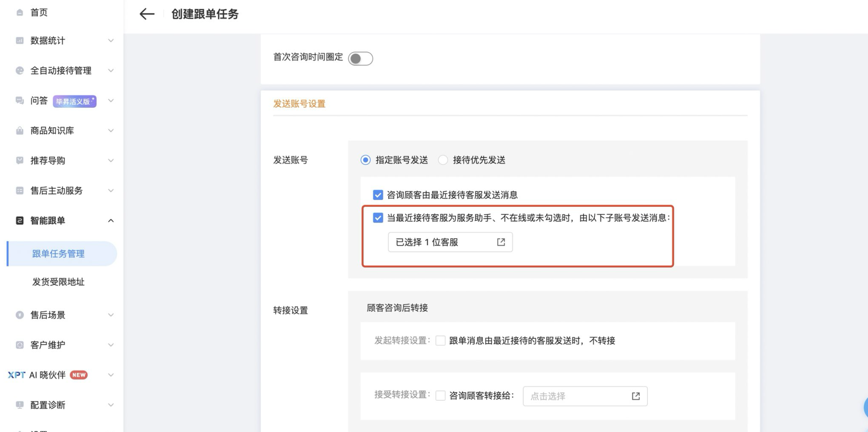Image resolution: width=868 pixels, height=432 pixels.
Task: Open 首页 in sidebar
Action: [x=39, y=13]
